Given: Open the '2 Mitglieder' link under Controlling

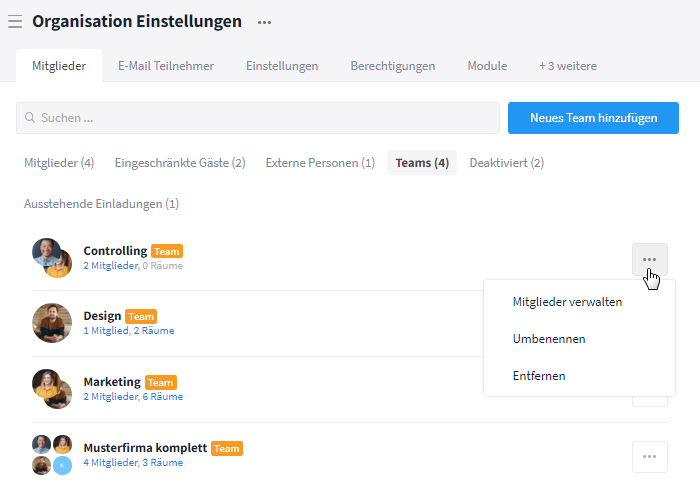Looking at the screenshot, I should point(110,266).
